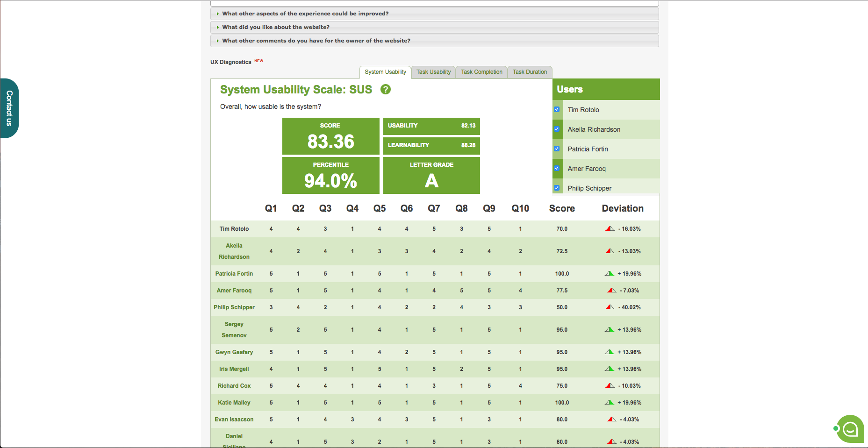Disable Philip Schipper in the Users list
This screenshot has width=868, height=448.
[x=557, y=187]
